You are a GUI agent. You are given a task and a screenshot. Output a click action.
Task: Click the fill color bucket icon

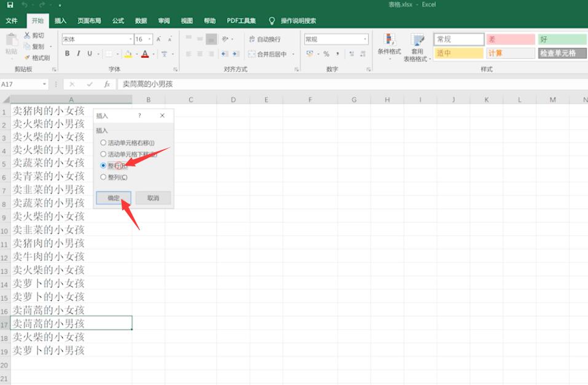[x=128, y=54]
